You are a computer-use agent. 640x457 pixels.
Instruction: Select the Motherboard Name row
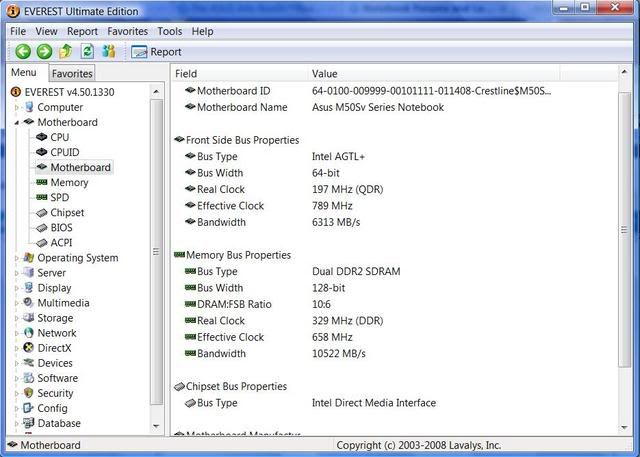point(314,107)
